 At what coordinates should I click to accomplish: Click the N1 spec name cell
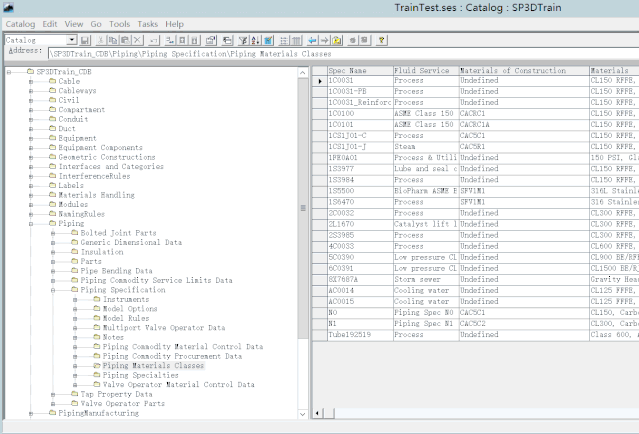tap(360, 324)
